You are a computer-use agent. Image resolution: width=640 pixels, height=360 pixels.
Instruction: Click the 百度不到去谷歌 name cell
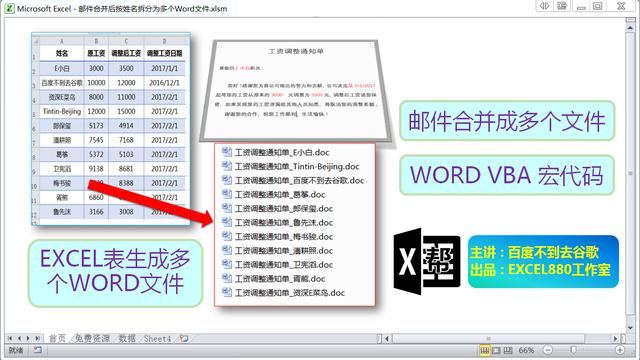(x=62, y=82)
